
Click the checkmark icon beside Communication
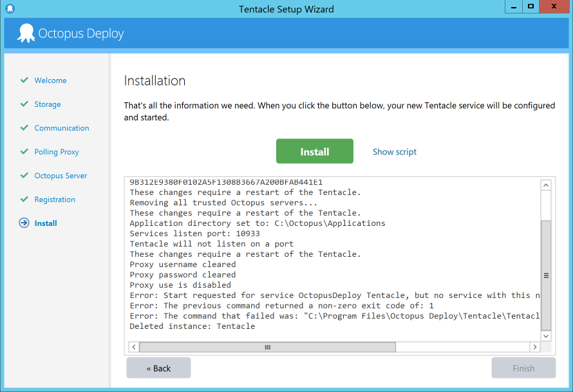[x=24, y=127]
